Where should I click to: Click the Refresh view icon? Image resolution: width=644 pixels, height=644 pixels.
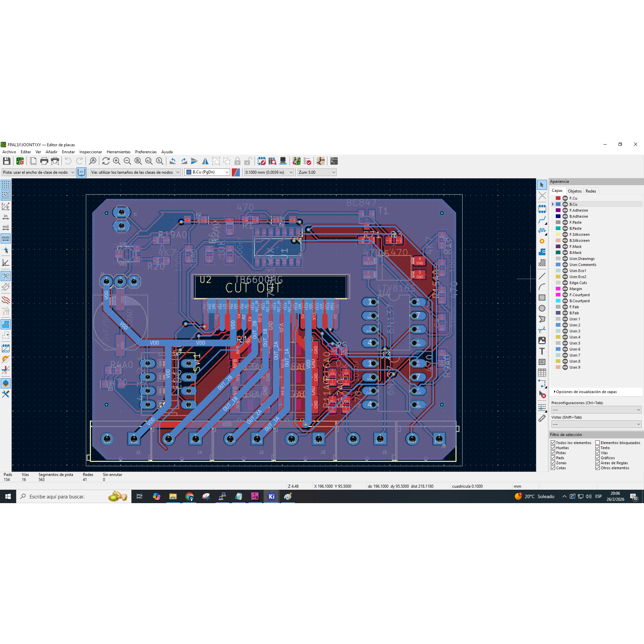click(106, 161)
